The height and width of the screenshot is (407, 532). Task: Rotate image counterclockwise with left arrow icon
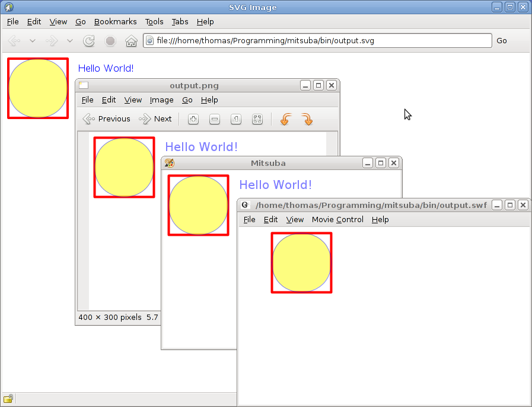pos(285,119)
